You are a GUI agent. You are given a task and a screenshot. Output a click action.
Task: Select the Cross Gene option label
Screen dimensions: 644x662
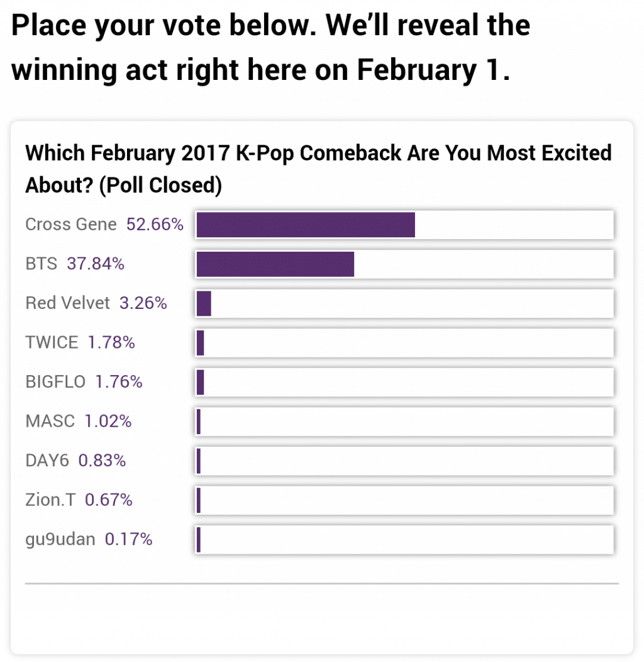pyautogui.click(x=71, y=225)
